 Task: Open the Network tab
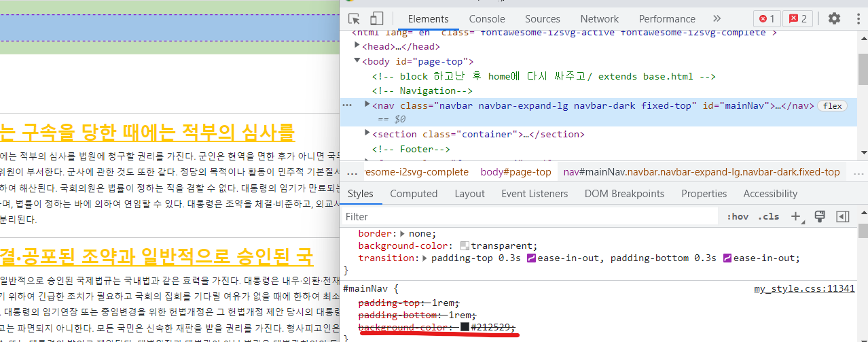600,19
